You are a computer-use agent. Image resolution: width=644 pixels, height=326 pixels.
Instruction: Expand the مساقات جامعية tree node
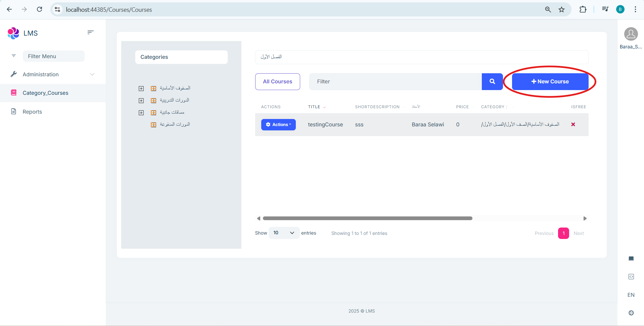(x=141, y=113)
